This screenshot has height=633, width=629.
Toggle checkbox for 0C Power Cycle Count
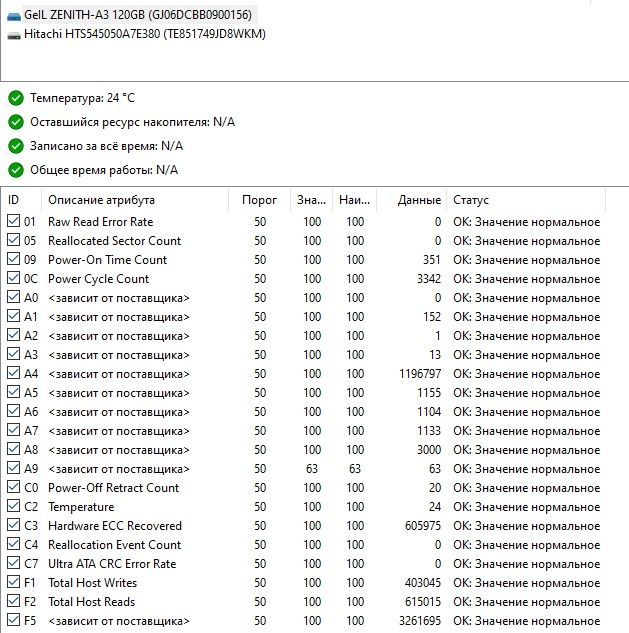coord(13,278)
